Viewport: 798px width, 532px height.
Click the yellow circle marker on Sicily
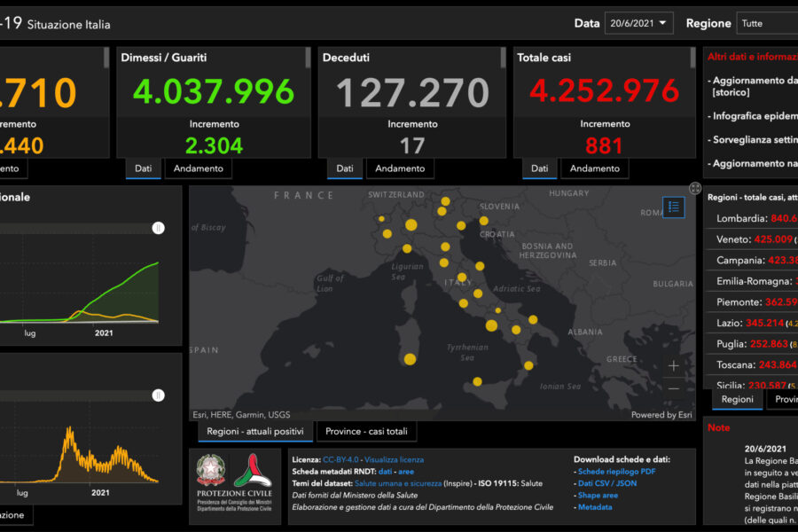pyautogui.click(x=477, y=381)
